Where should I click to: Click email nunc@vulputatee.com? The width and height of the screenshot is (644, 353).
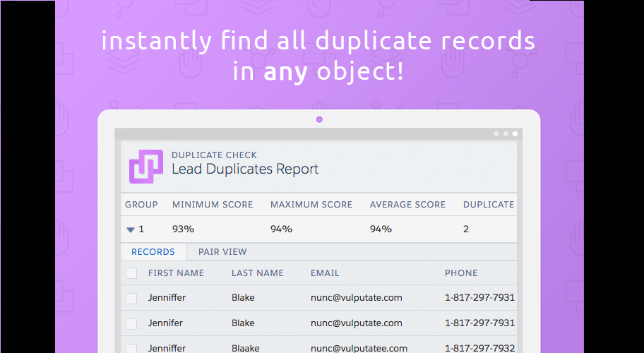pos(359,349)
